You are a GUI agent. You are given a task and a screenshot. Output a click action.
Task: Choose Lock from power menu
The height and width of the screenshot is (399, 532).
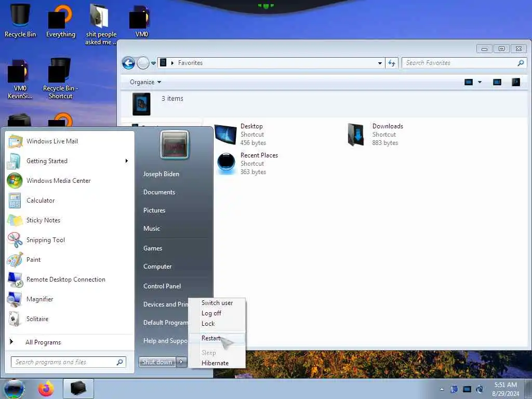tap(217, 324)
